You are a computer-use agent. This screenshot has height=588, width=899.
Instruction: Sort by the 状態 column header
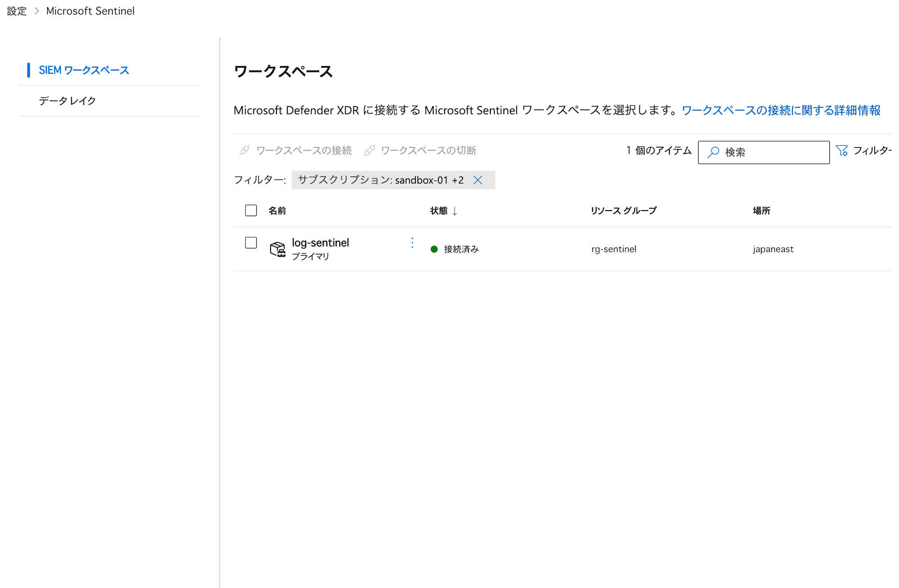[x=439, y=211]
